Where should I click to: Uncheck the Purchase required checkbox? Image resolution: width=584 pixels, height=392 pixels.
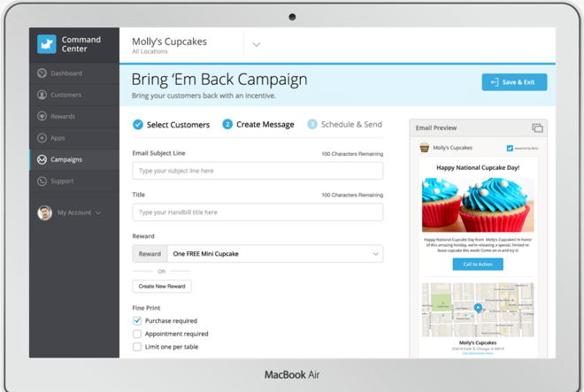(x=137, y=321)
